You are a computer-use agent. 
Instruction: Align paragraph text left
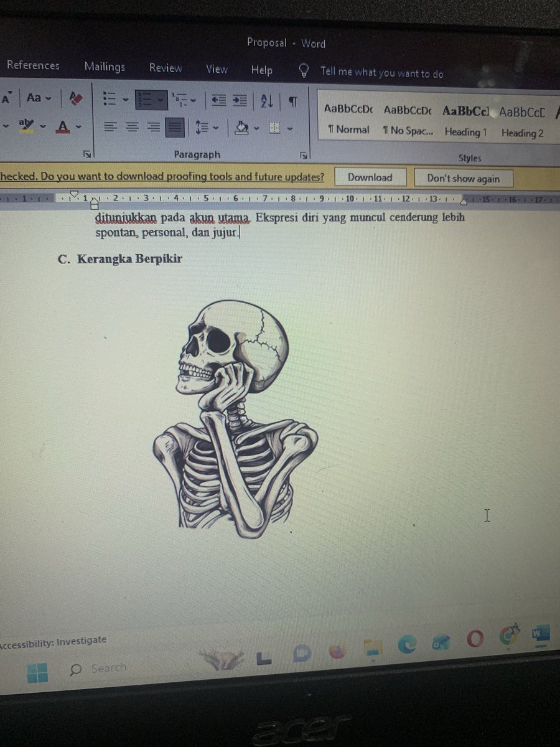point(111,126)
